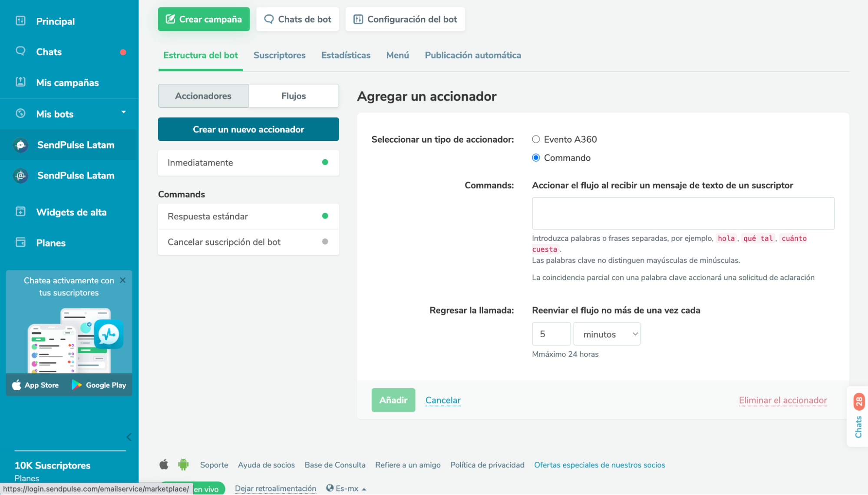
Task: Collapse the sidebar with the arrow icon
Action: [129, 437]
